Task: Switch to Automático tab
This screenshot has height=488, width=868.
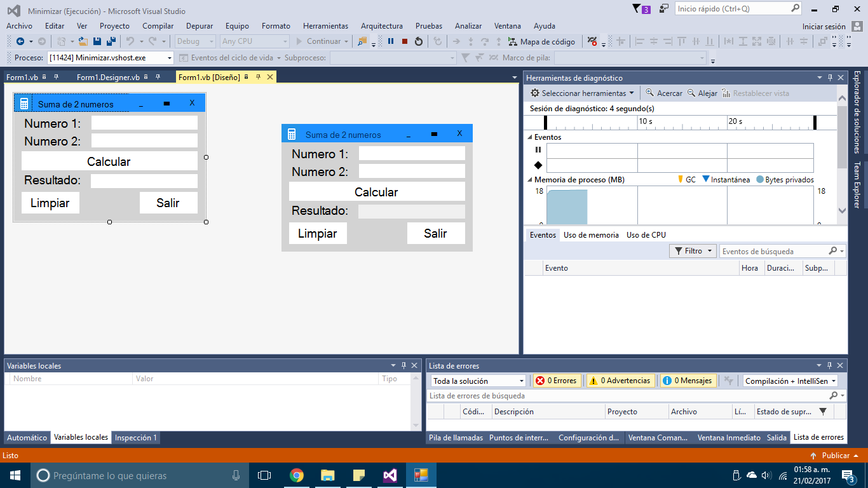Action: pos(27,438)
